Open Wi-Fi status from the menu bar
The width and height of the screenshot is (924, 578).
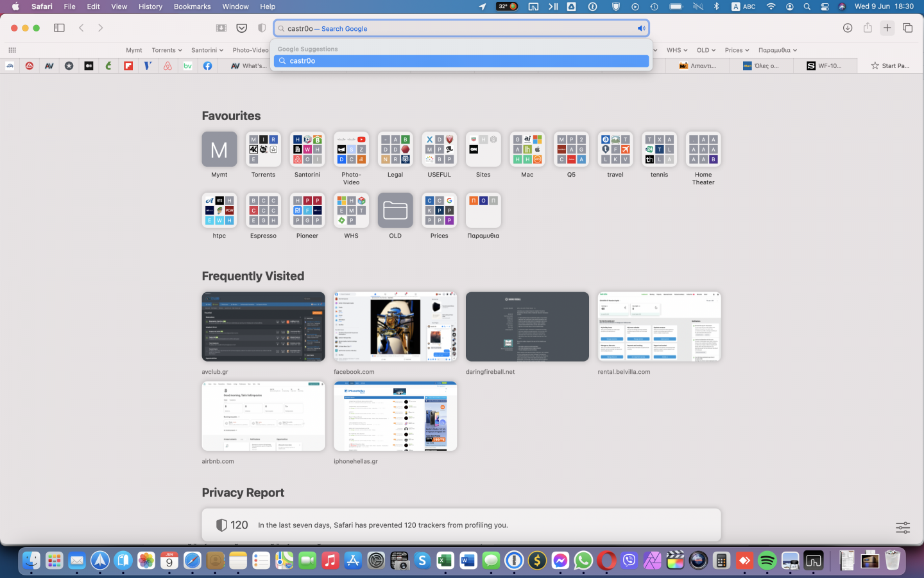tap(771, 7)
